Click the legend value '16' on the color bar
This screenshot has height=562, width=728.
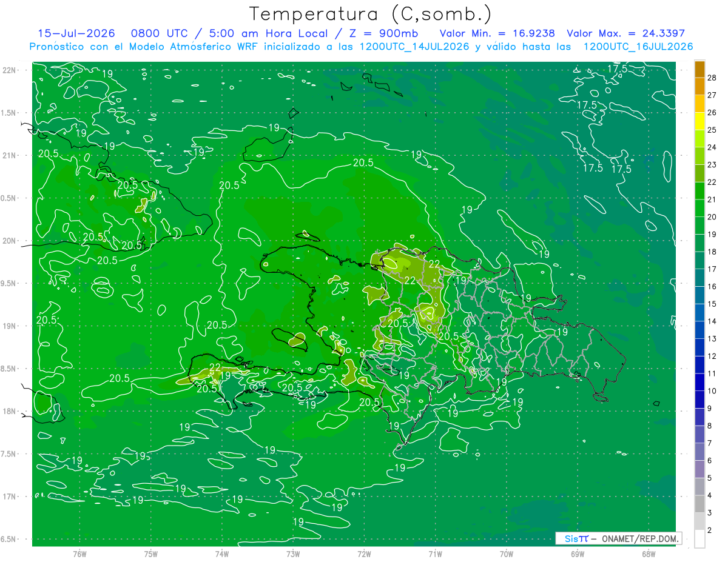click(x=713, y=287)
